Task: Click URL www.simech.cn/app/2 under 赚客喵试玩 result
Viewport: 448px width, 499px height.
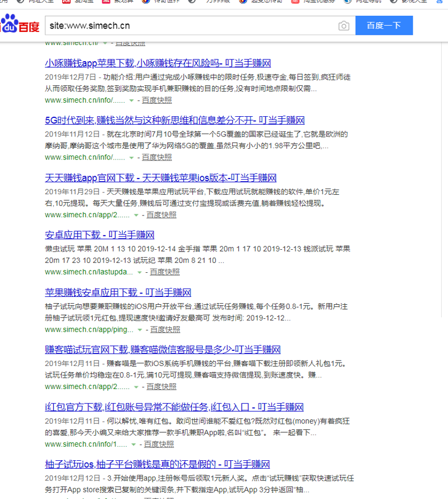Action: coord(87,387)
